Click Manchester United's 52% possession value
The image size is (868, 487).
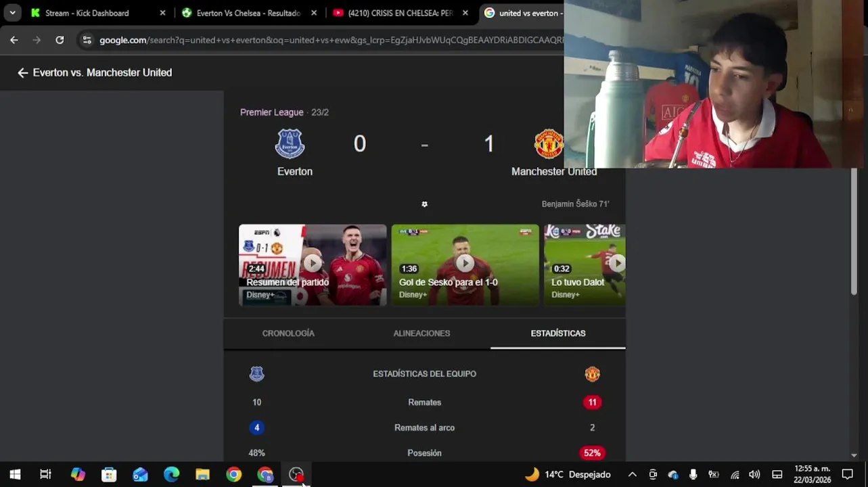click(592, 453)
